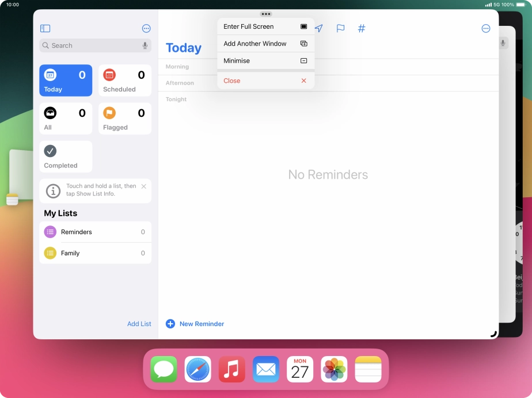Tap the Add List link

coord(139,324)
